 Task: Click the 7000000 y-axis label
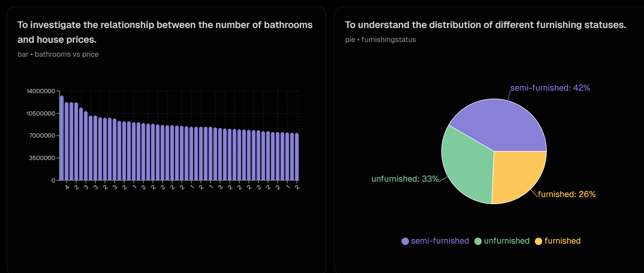pyautogui.click(x=42, y=135)
